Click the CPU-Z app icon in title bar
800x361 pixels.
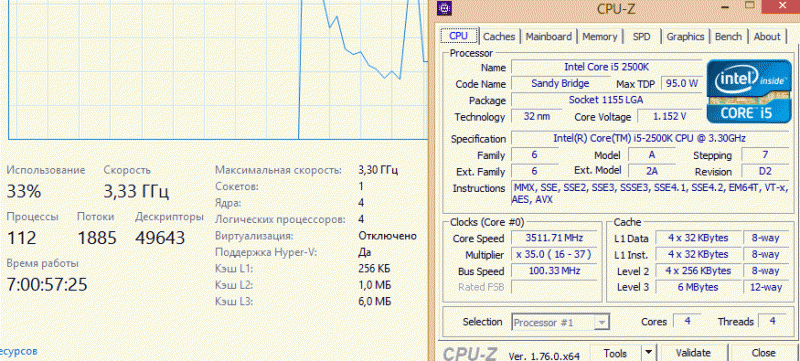445,8
